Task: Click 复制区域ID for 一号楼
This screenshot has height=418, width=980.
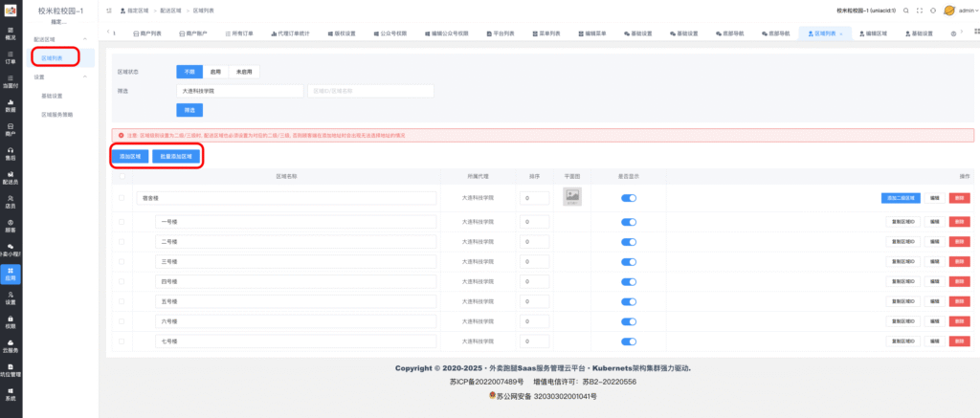Action: 903,222
